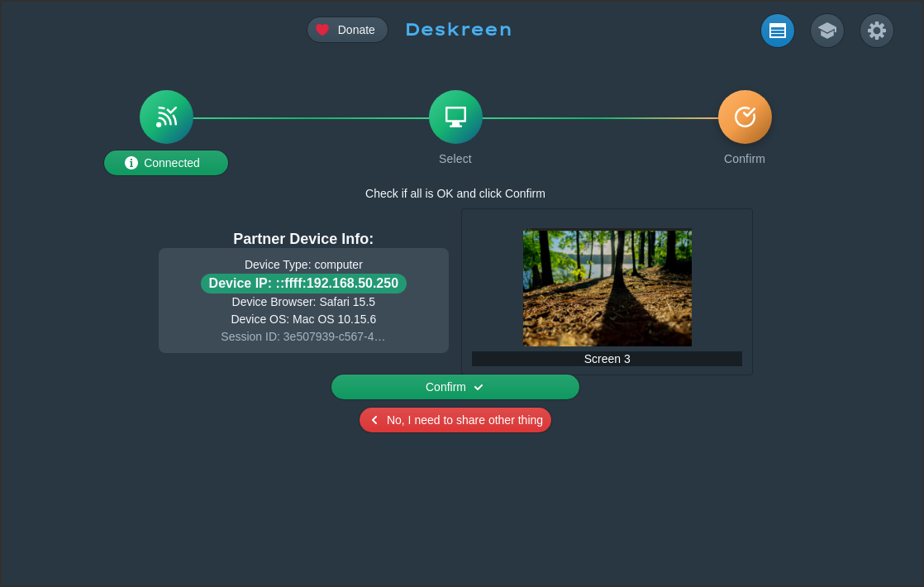This screenshot has height=587, width=924.
Task: Select the forest screen preview thumbnail
Action: (x=607, y=288)
